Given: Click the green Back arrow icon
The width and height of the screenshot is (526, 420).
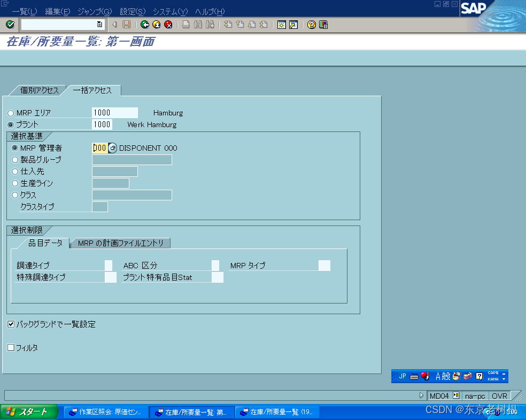Looking at the screenshot, I should tap(145, 24).
